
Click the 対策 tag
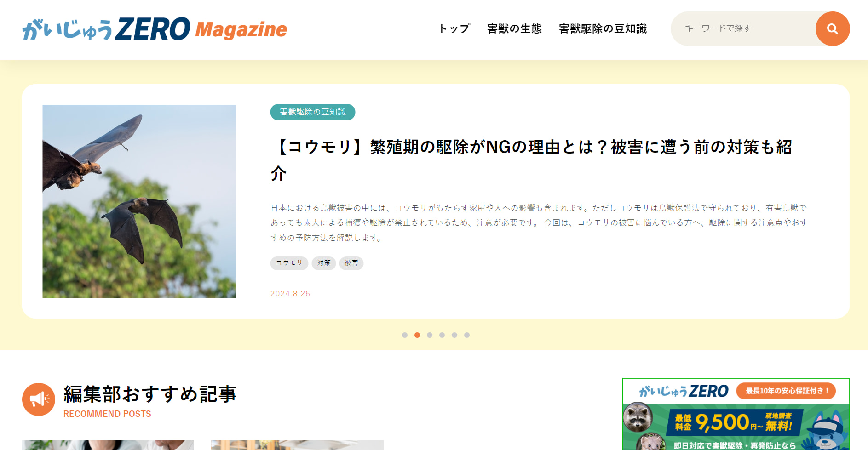tap(324, 263)
